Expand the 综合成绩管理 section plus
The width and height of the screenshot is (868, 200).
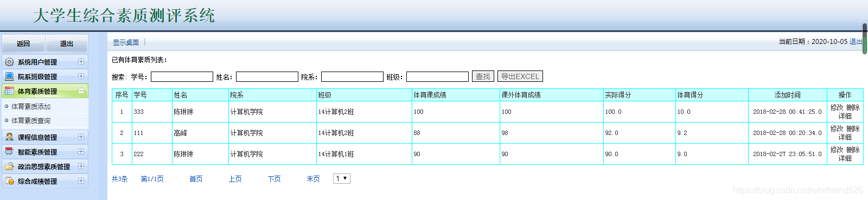(81, 181)
